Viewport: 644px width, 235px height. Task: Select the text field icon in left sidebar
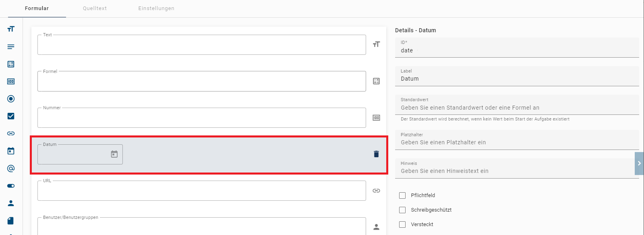pyautogui.click(x=11, y=29)
